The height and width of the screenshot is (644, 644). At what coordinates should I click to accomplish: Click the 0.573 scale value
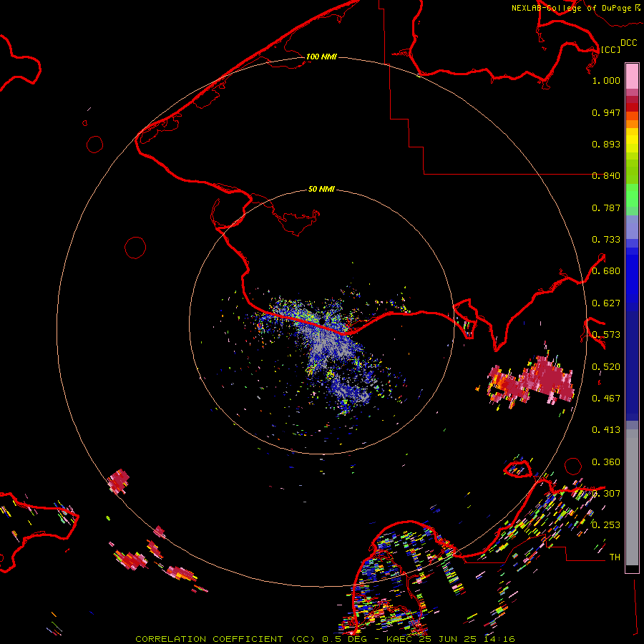click(606, 335)
